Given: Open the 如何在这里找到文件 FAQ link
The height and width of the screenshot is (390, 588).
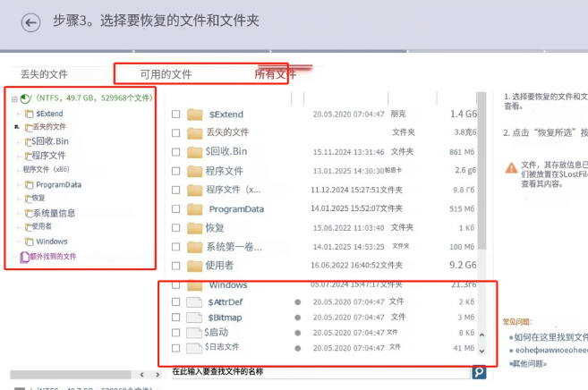Looking at the screenshot, I should (x=550, y=337).
